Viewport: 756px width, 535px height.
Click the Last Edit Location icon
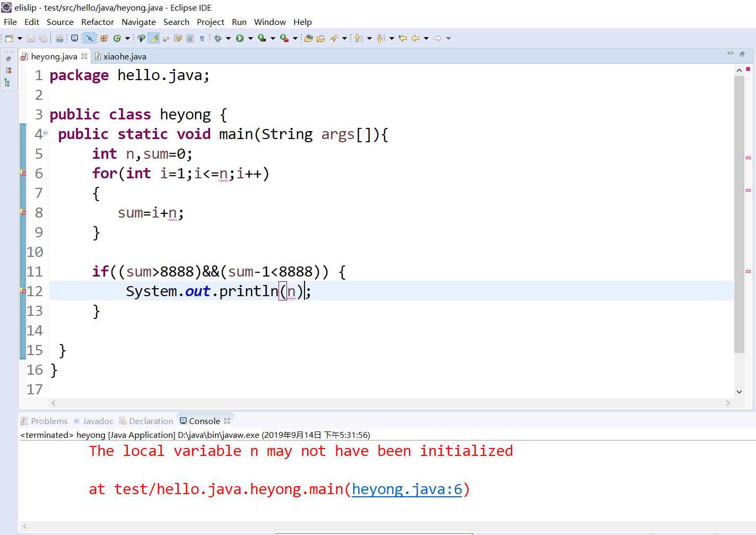coord(403,38)
